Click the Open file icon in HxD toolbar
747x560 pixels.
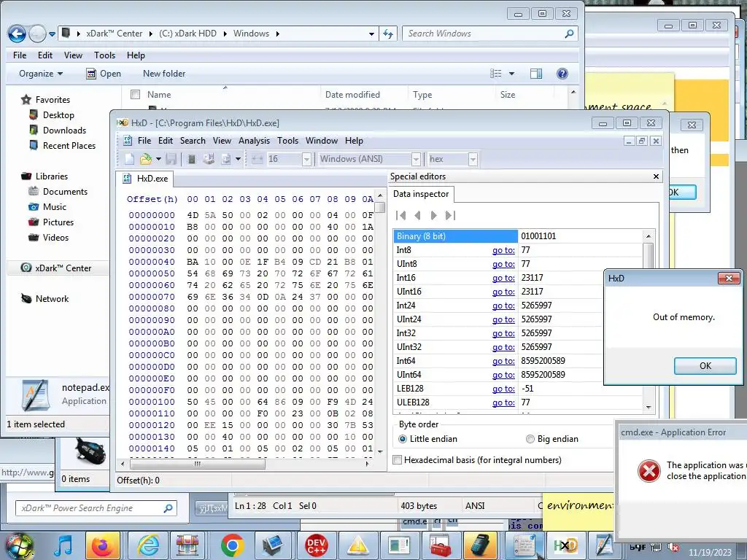pos(146,159)
